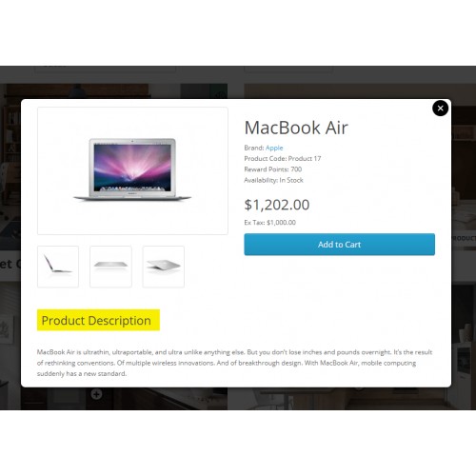The image size is (476, 476).
Task: Click the Product Code: Product 17 line
Action: [283, 158]
